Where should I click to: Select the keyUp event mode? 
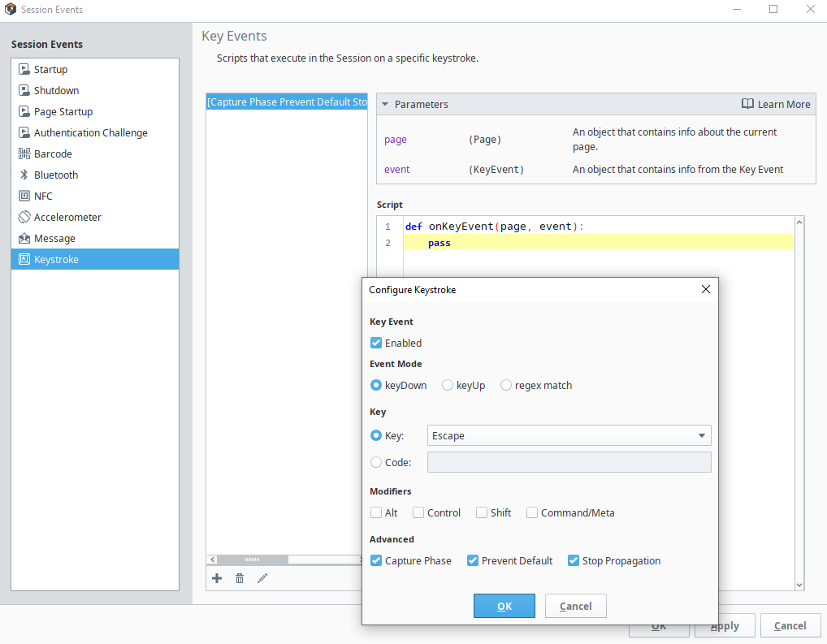click(448, 385)
